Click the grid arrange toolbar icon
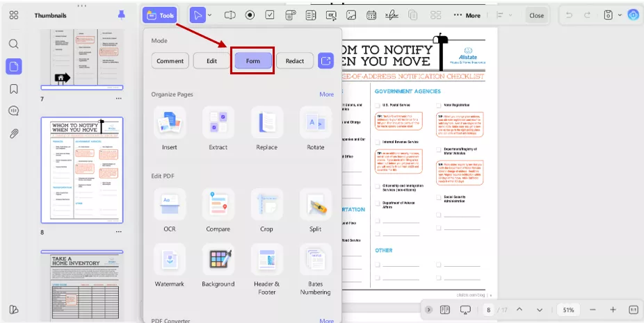The image size is (644, 323). coord(435,15)
